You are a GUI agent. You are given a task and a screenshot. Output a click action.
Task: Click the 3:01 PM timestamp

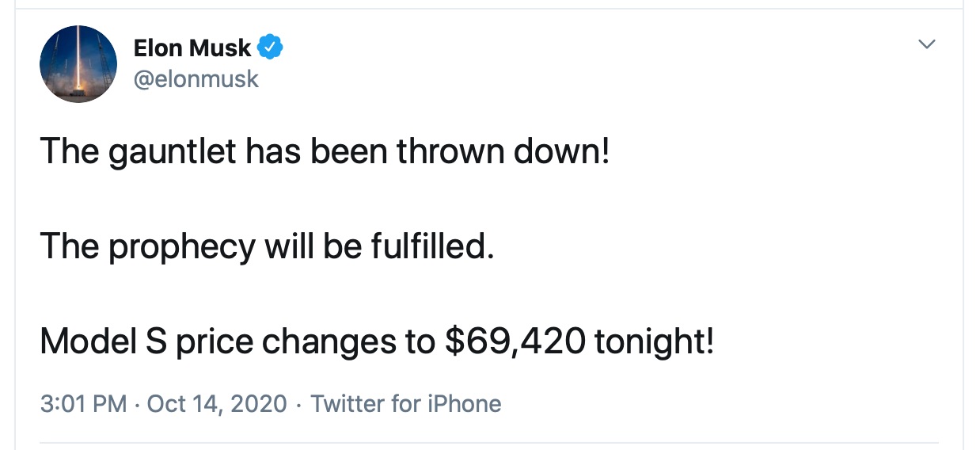coord(83,403)
